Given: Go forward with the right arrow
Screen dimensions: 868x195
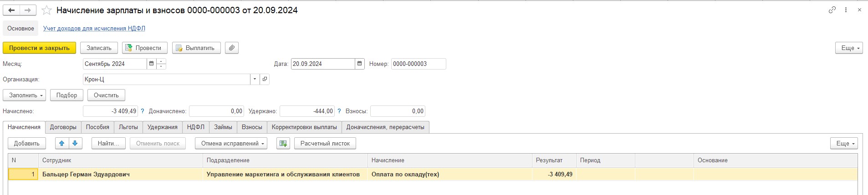Looking at the screenshot, I should pos(28,10).
